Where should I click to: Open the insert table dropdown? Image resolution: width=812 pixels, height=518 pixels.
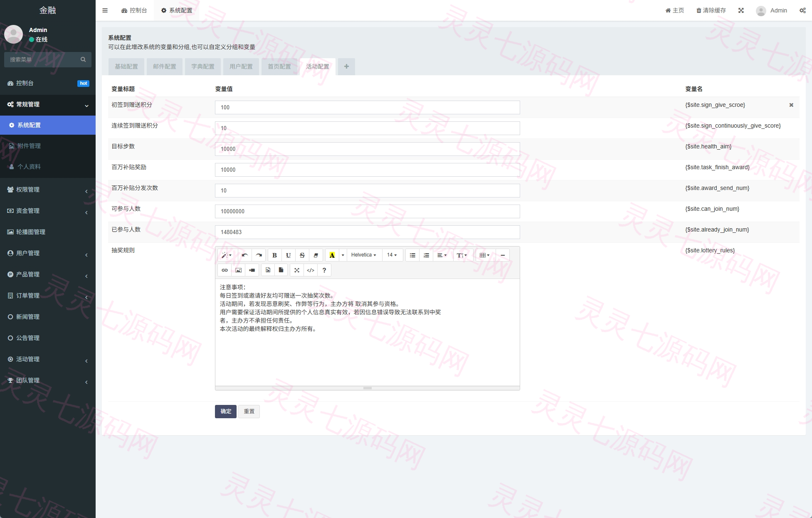point(484,255)
